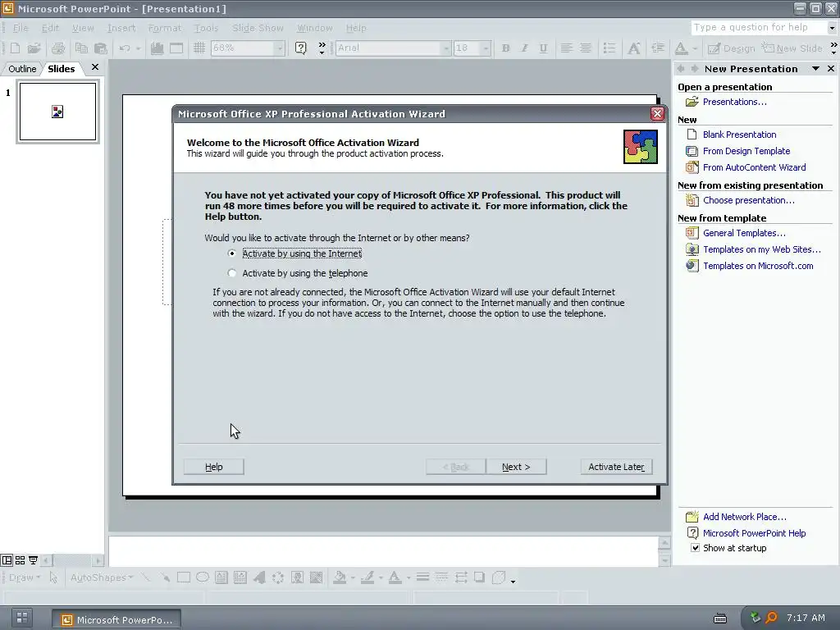Image resolution: width=840 pixels, height=630 pixels.
Task: Click the Line Color brush swatch
Action: click(x=367, y=577)
